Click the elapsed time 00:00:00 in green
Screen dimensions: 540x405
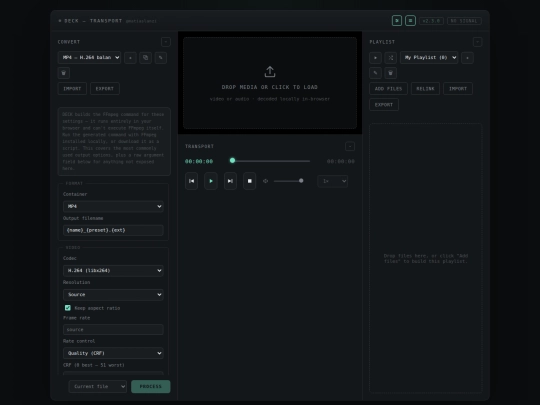[199, 161]
